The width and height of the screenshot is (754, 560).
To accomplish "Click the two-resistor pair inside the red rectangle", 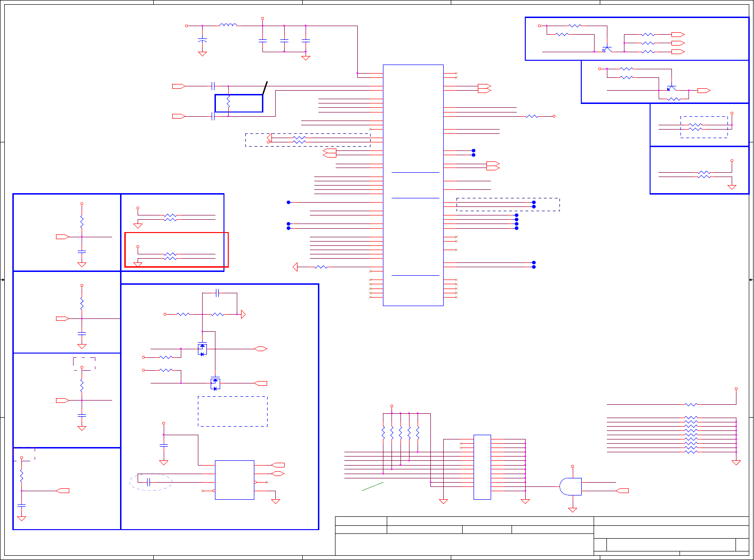I will 170,256.
